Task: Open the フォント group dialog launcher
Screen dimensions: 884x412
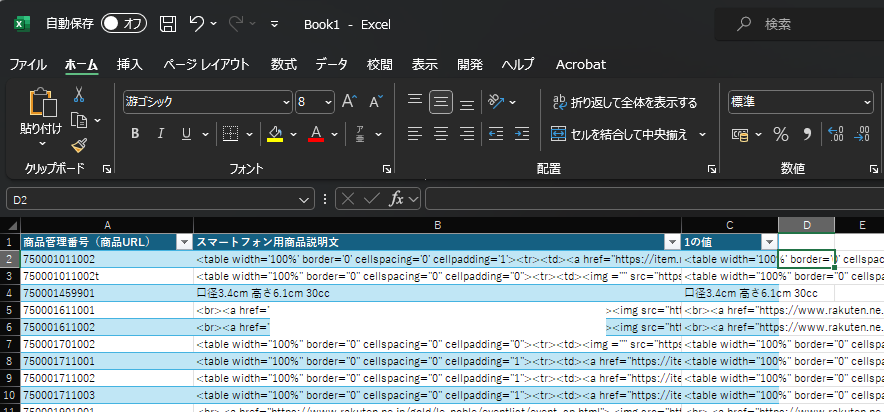Action: click(x=387, y=169)
